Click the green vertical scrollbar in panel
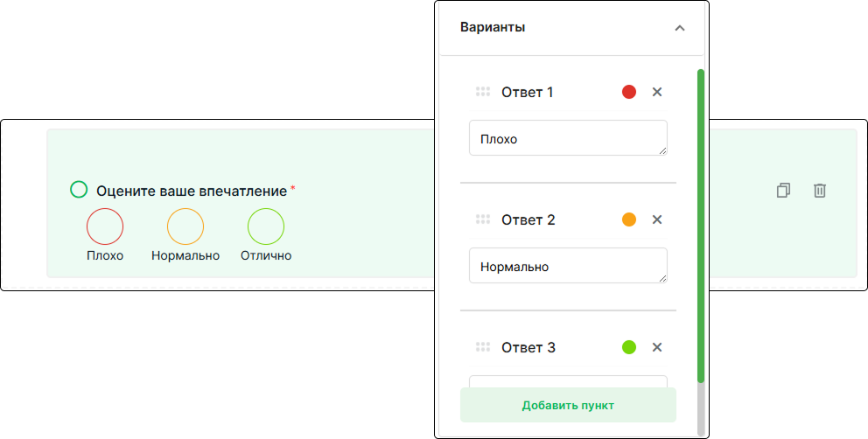This screenshot has height=439, width=868. 701,226
